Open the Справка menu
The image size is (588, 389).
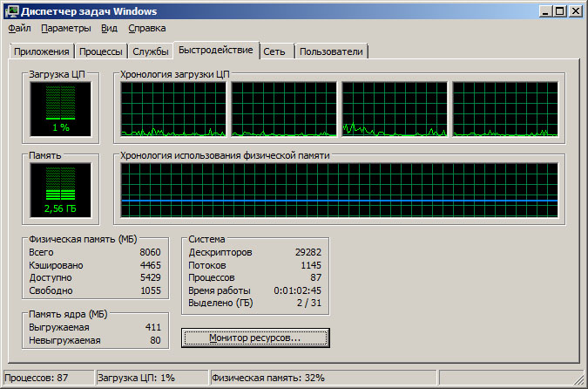coord(147,29)
